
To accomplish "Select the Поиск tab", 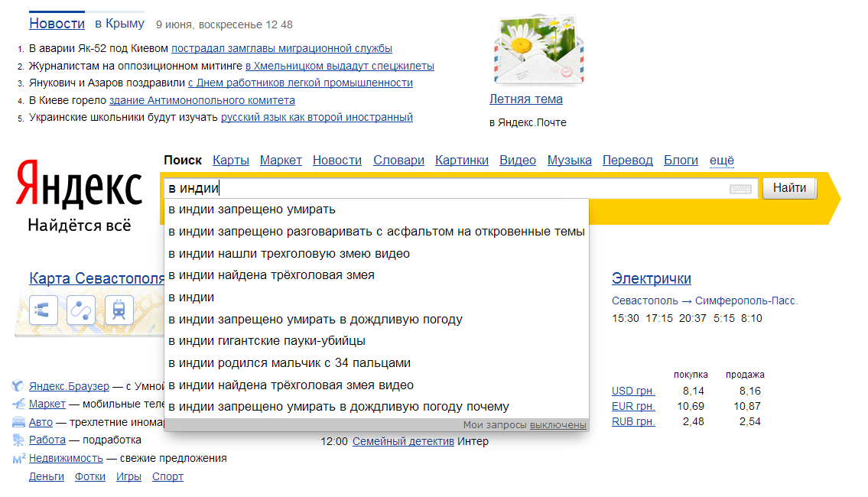I will (x=183, y=161).
